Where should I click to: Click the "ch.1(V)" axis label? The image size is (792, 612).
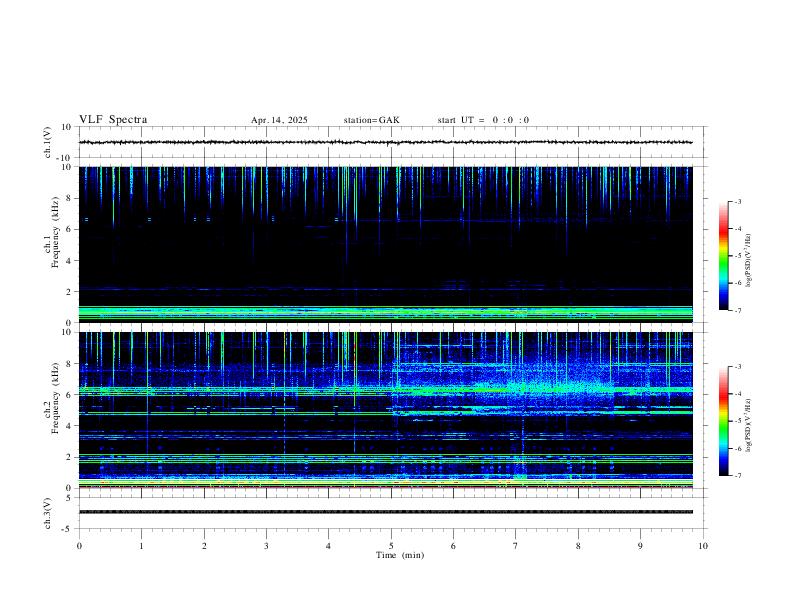pos(48,142)
